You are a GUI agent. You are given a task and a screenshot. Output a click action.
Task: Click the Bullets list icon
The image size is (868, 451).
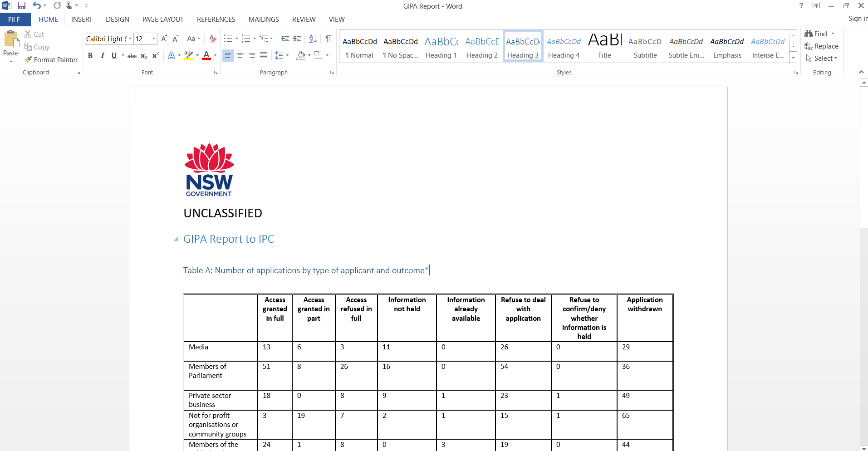click(228, 39)
